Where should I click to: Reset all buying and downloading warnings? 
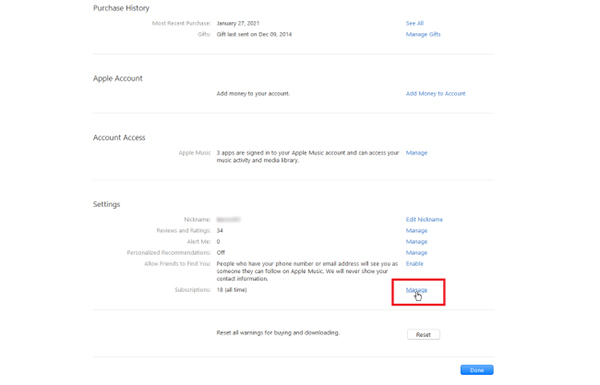[423, 335]
